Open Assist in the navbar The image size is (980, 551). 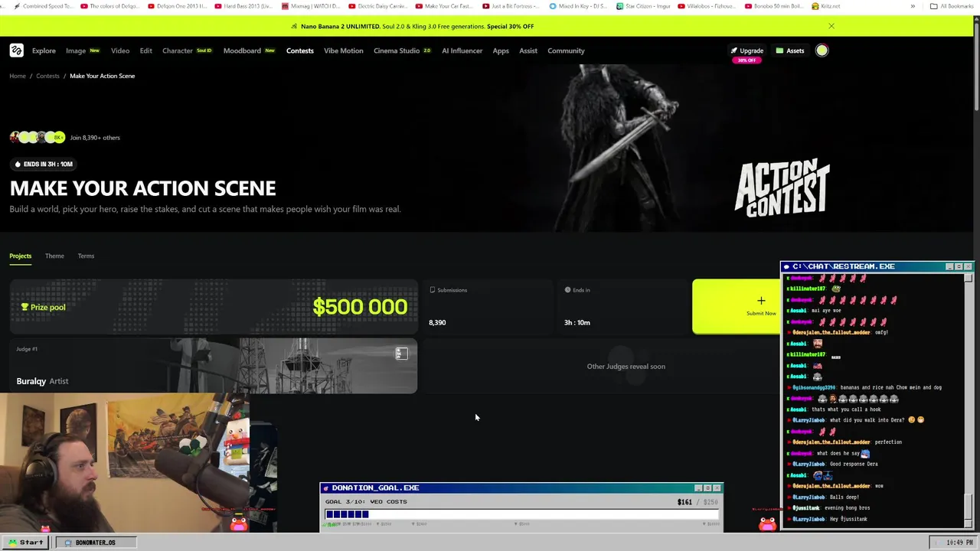pos(528,51)
